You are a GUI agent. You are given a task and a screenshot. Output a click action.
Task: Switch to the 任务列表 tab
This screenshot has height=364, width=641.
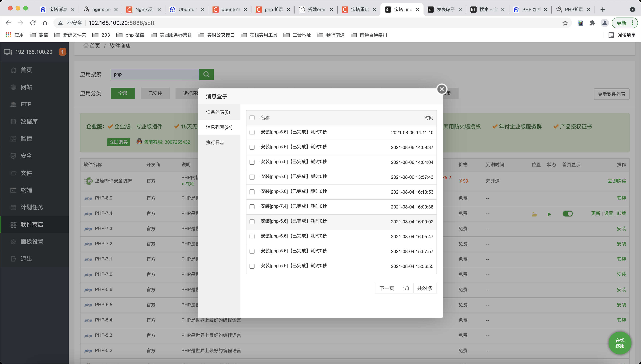tap(218, 112)
